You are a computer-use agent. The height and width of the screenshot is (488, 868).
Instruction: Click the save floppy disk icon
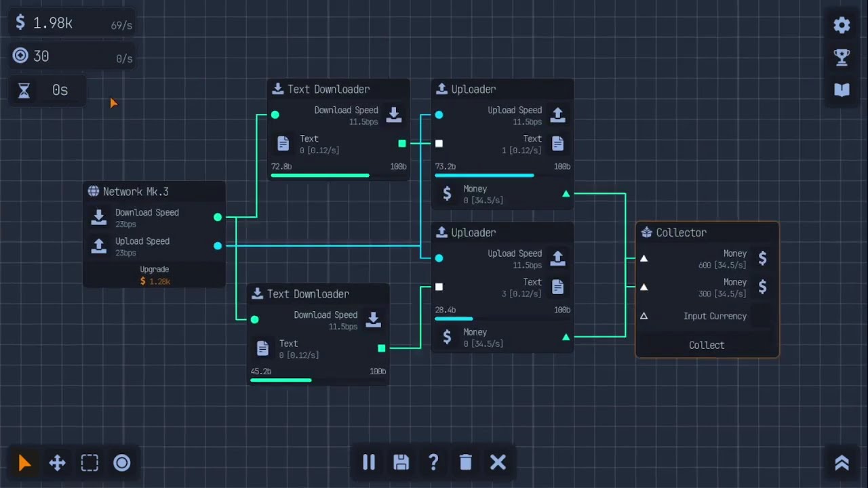coord(401,462)
